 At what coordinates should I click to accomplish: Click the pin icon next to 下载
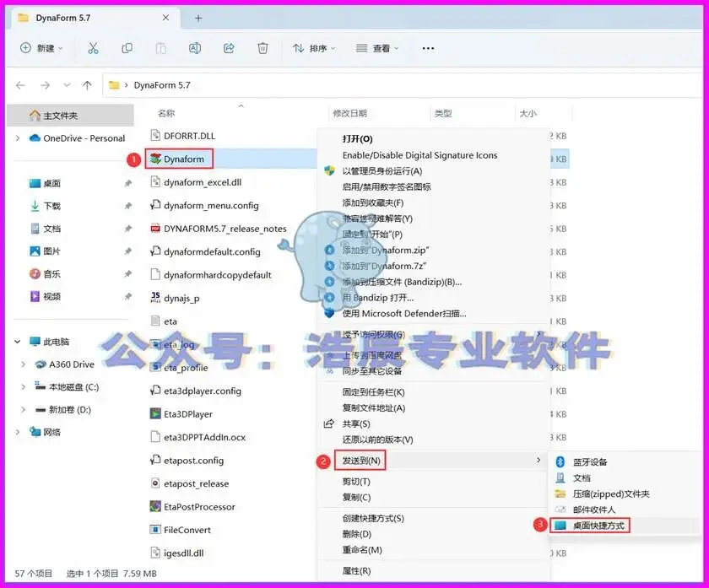pyautogui.click(x=128, y=206)
